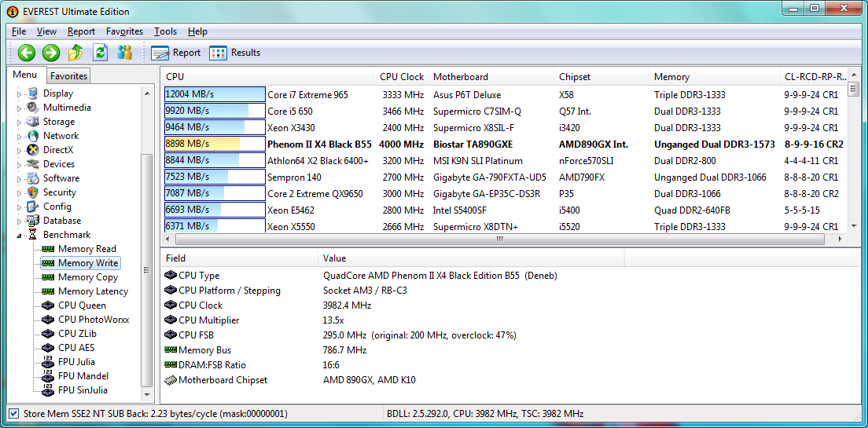This screenshot has width=868, height=428.
Task: Expand the Network tree node
Action: tap(20, 136)
